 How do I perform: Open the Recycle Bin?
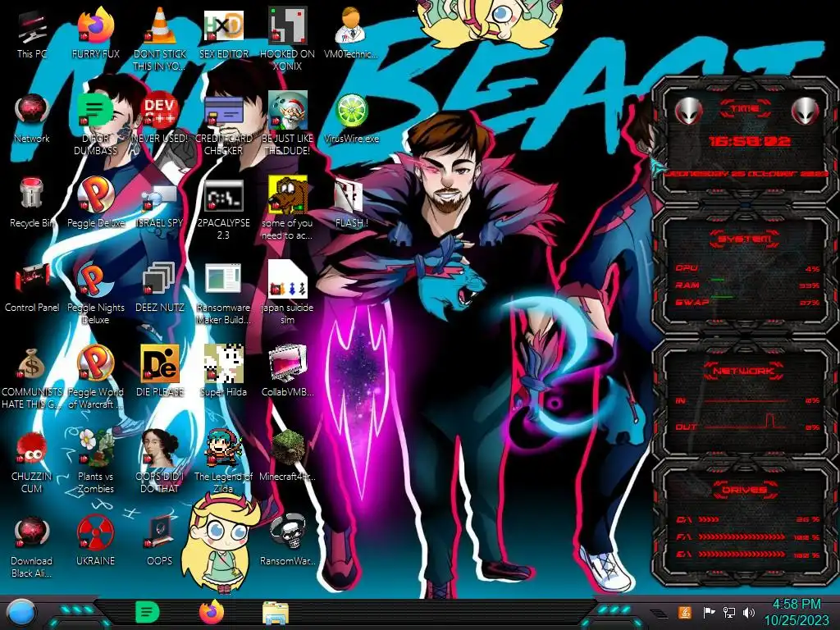coord(32,203)
